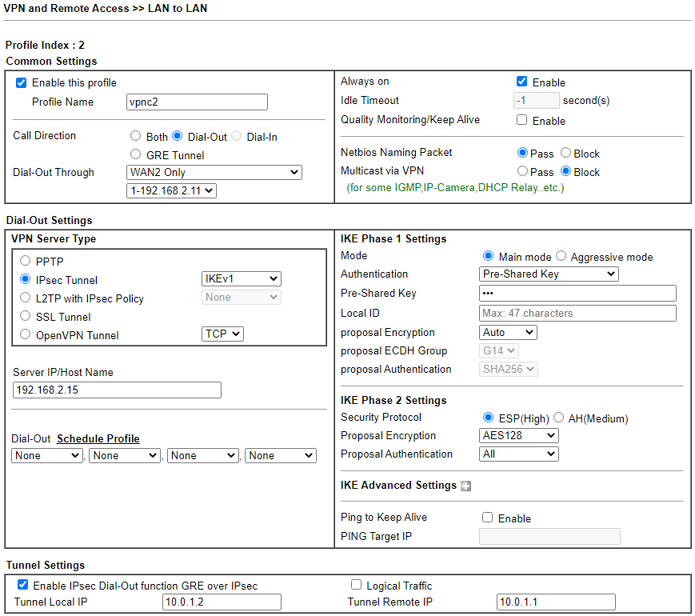Click the Server IP/Host Name field
This screenshot has height=616, width=695.
click(x=117, y=390)
